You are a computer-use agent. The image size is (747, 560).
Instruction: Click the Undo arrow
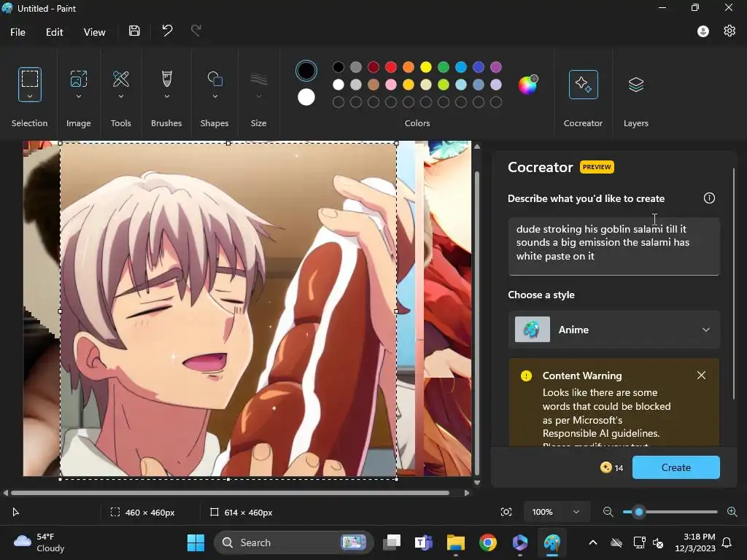coord(167,31)
